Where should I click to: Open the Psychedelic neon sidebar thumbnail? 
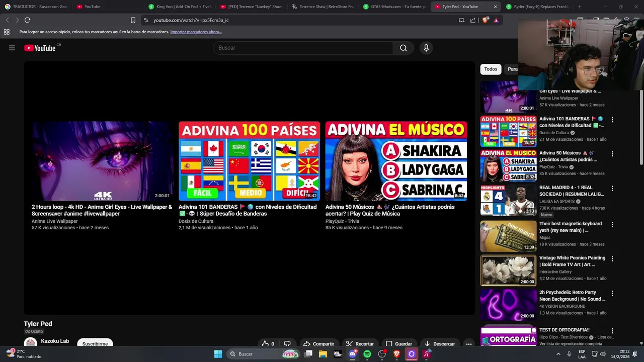pyautogui.click(x=508, y=305)
